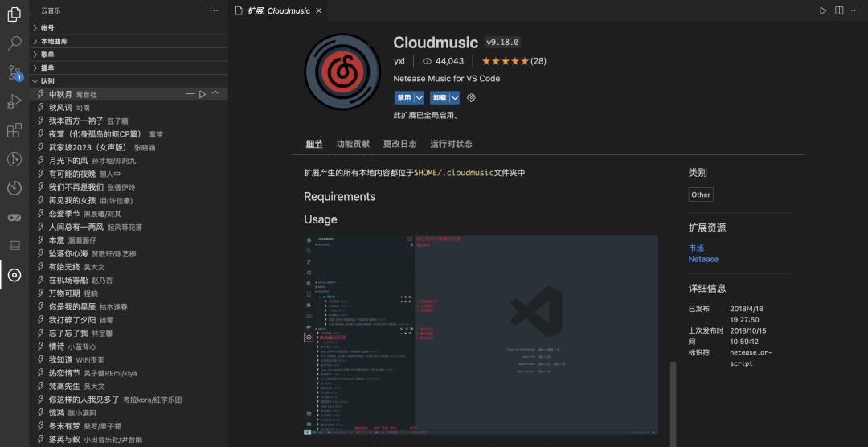Click the 禁用 button
This screenshot has width=868, height=447.
[x=403, y=98]
